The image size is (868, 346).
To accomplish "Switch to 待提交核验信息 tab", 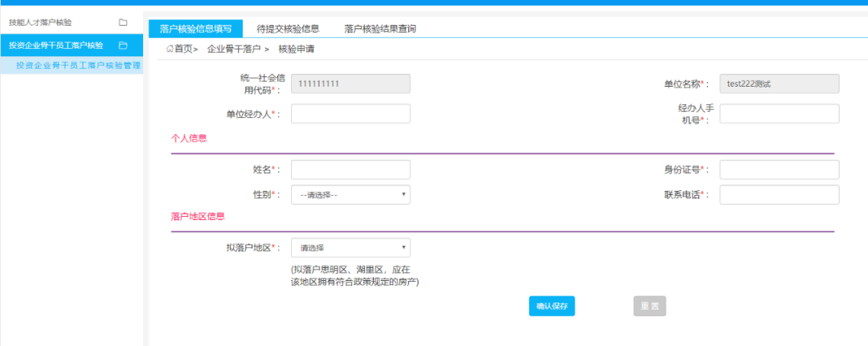I will coord(288,29).
